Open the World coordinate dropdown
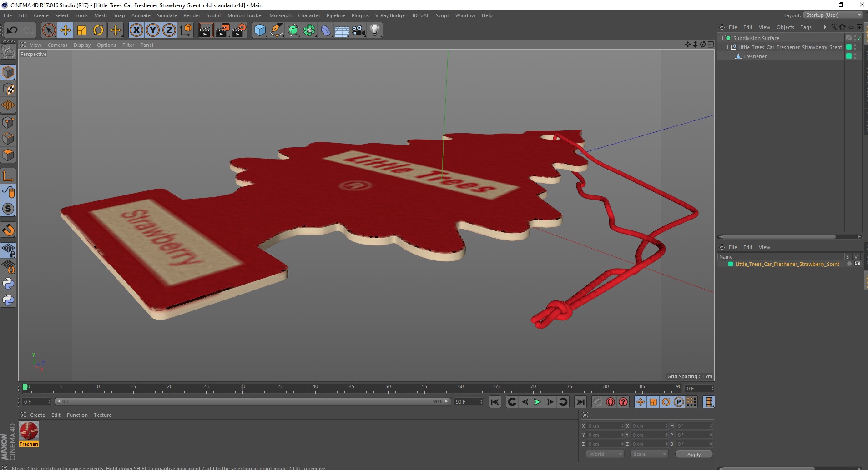Screen dimensions: 868x470 point(605,454)
